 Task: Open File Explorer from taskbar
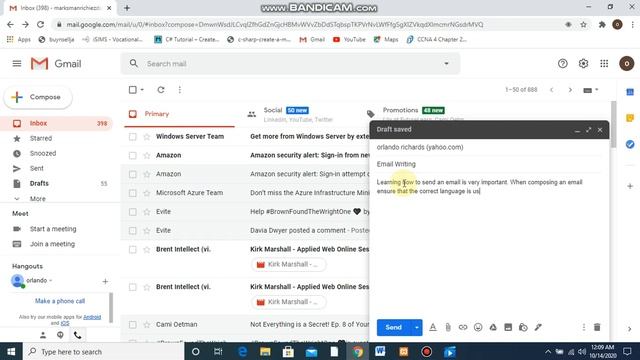[x=265, y=351]
